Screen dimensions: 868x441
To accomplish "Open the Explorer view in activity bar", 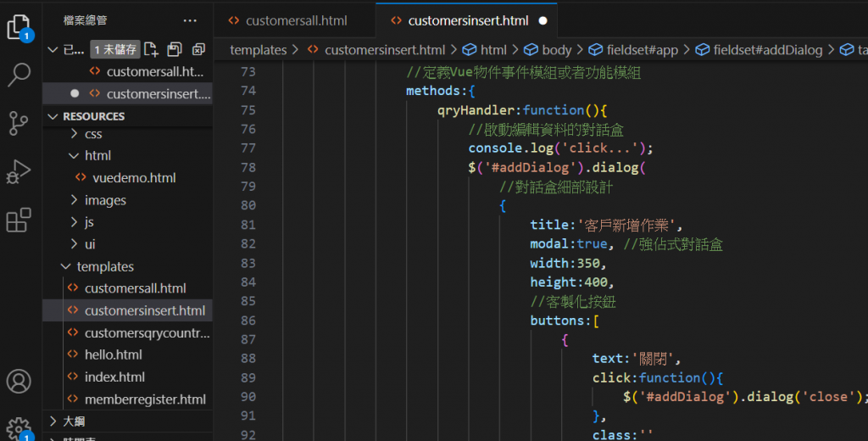I will tap(19, 26).
